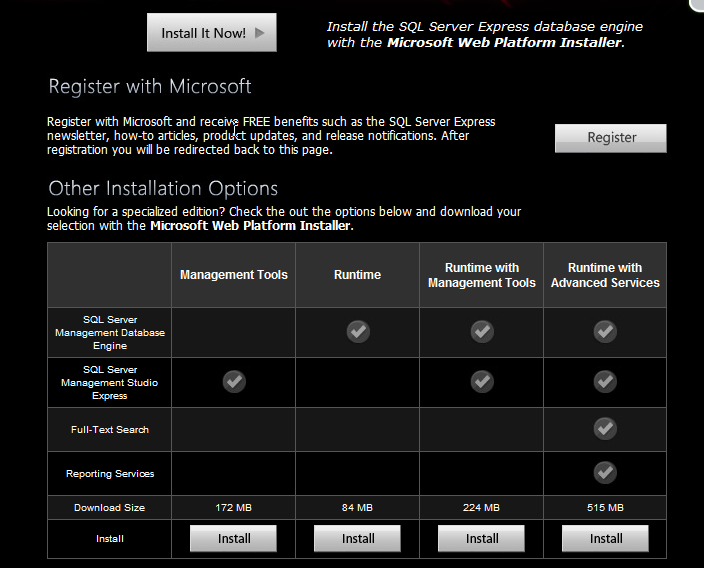Click the 'Looking for a specialized edition?' paragraph

click(284, 219)
